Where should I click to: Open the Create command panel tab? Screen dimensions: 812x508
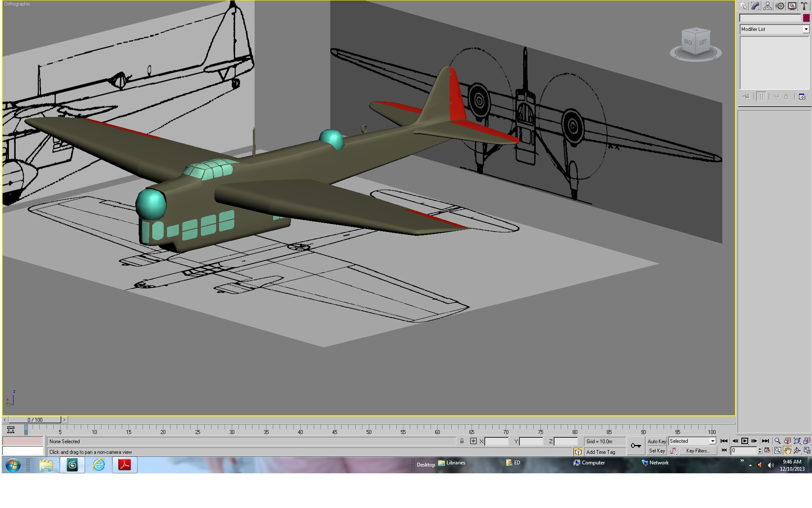[743, 6]
